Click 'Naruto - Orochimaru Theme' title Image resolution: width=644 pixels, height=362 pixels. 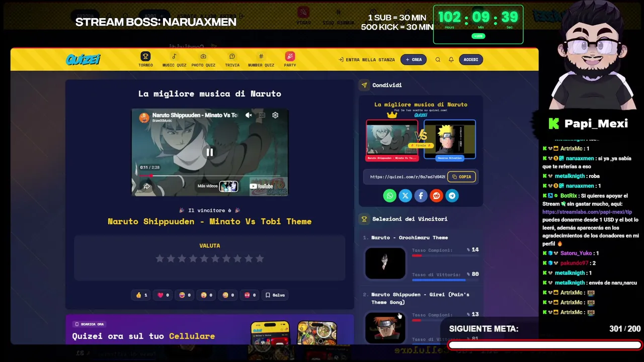coord(410,238)
